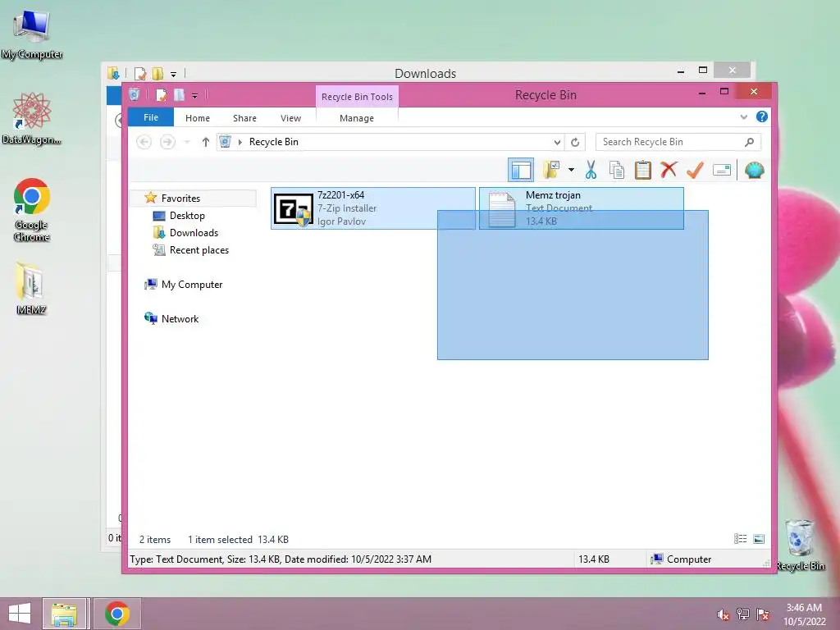Click the Cut scissors icon in toolbar
840x630 pixels.
(x=591, y=171)
